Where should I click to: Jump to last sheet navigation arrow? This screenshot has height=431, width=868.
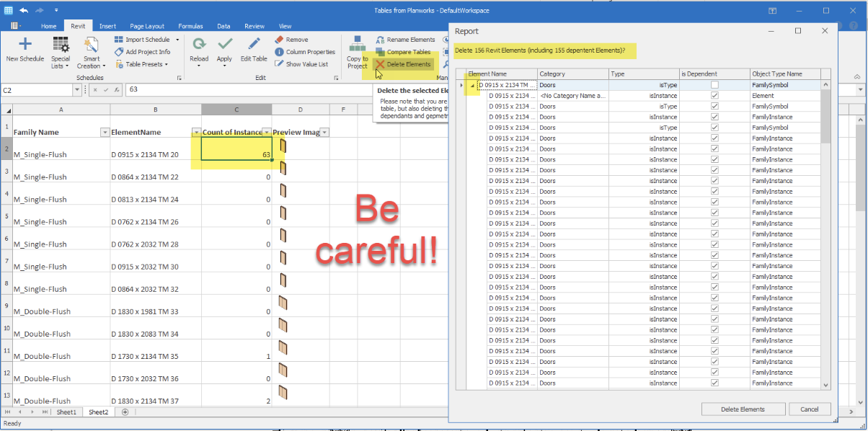44,412
